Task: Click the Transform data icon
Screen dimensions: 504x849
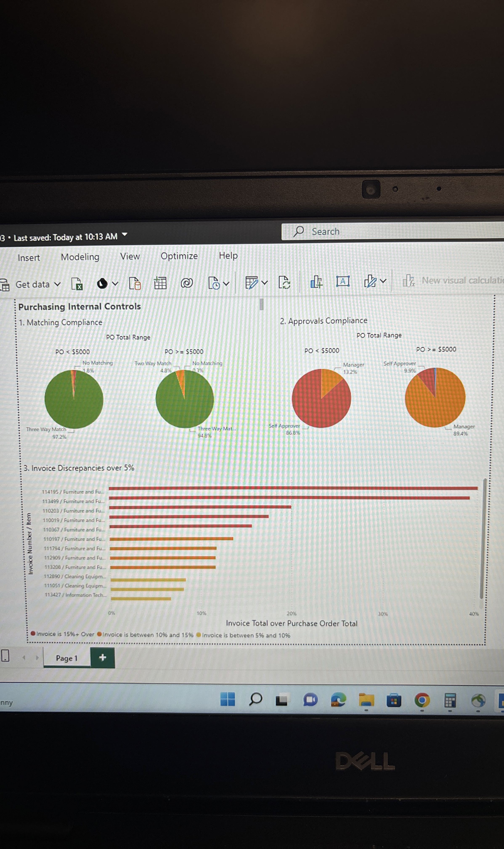Action: [x=252, y=282]
